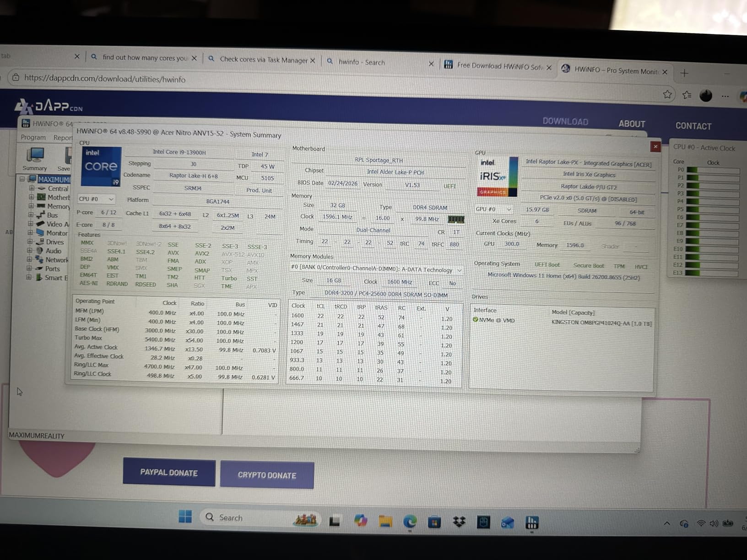Select the Motherboard tree node
Viewport: 747px width, 560px height.
pos(54,197)
